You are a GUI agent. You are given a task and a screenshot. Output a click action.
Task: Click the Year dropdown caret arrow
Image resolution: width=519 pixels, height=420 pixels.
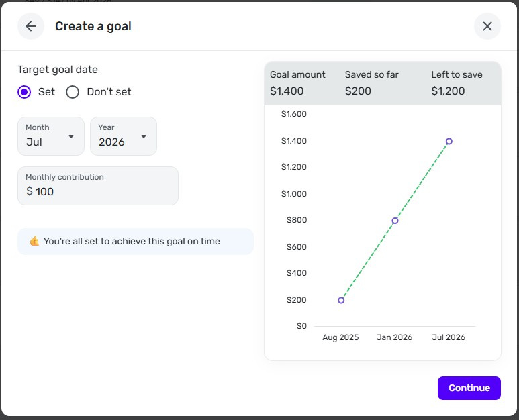(x=144, y=137)
